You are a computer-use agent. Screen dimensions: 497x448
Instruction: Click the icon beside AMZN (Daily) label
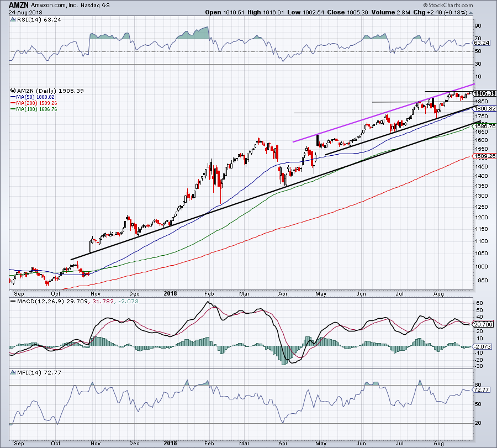click(13, 91)
